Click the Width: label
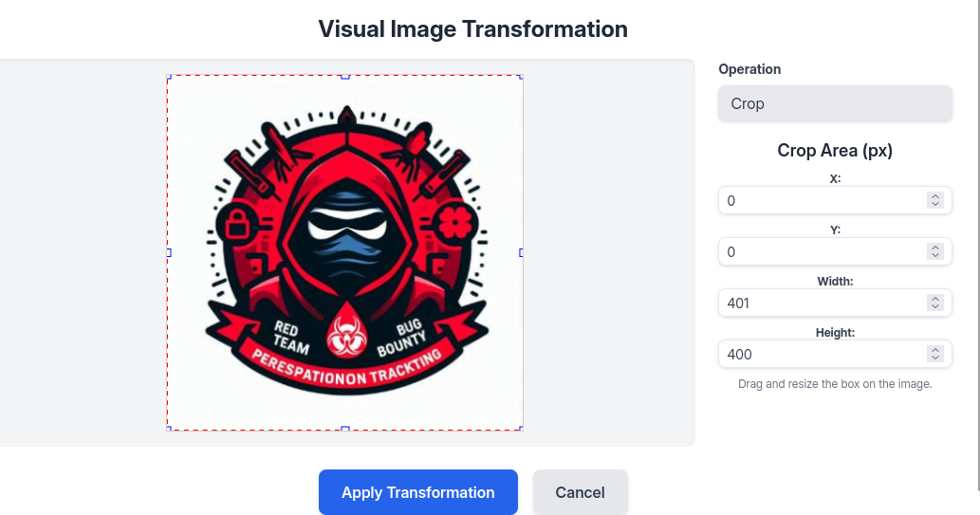The image size is (980, 515). coord(835,282)
